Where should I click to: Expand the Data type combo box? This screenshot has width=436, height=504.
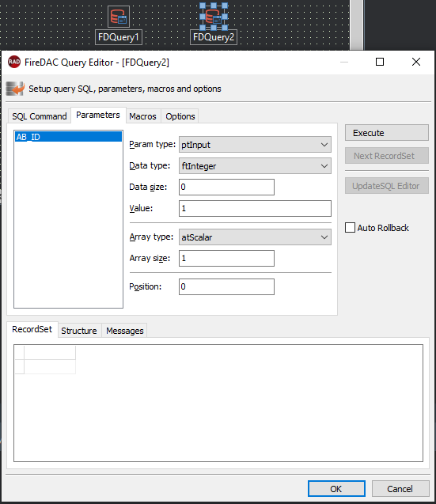coord(255,166)
